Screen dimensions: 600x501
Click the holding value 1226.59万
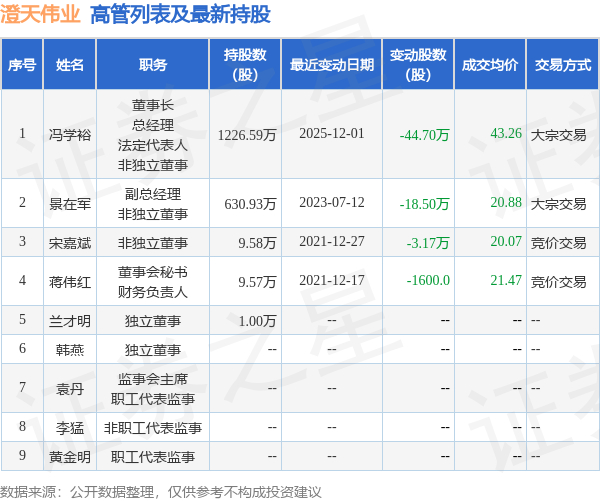pyautogui.click(x=247, y=135)
